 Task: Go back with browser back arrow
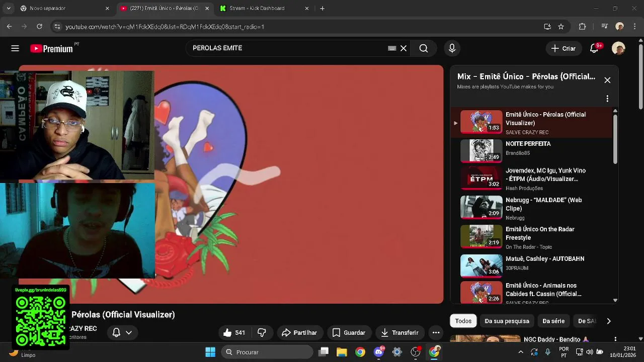pyautogui.click(x=9, y=27)
